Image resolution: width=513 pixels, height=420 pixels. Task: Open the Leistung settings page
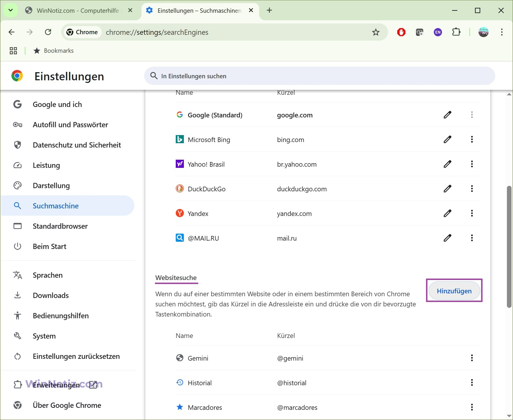(68, 165)
